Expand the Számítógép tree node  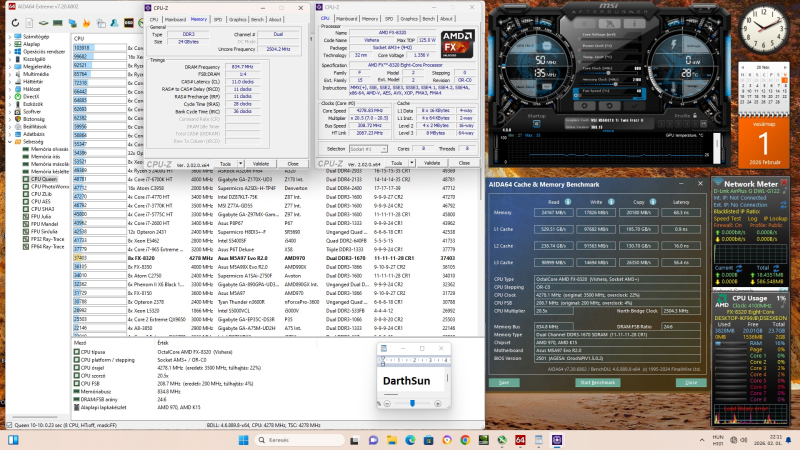[x=10, y=37]
